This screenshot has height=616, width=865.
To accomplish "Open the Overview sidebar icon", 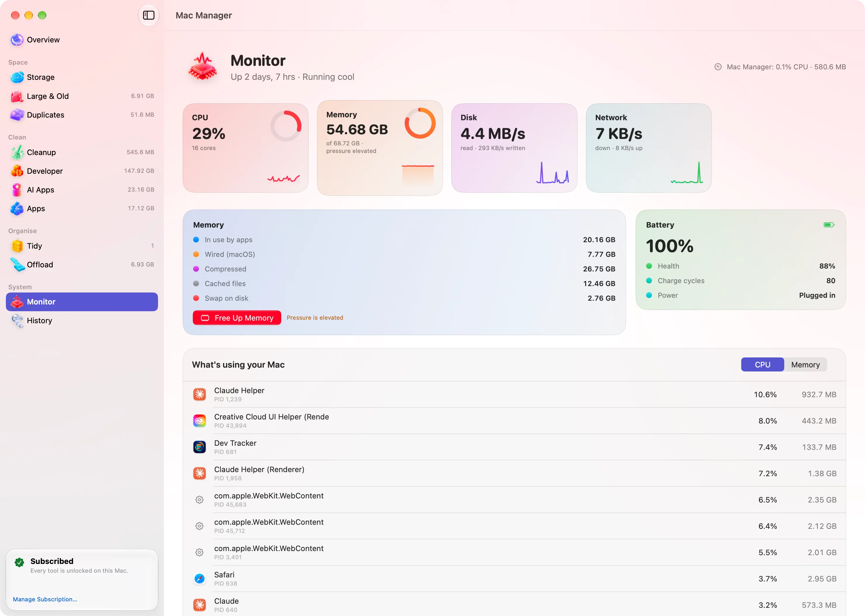I will [17, 40].
